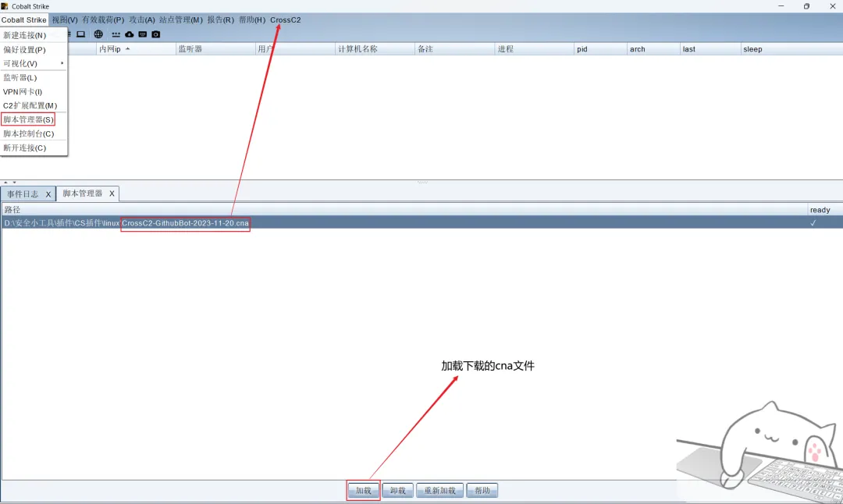This screenshot has height=504, width=843.
Task: Click the 进程 column header
Action: [x=535, y=49]
